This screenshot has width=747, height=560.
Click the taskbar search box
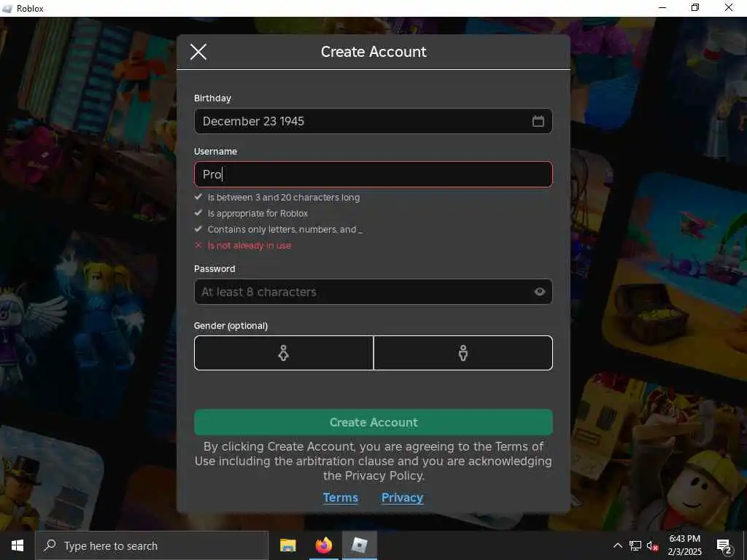(152, 545)
